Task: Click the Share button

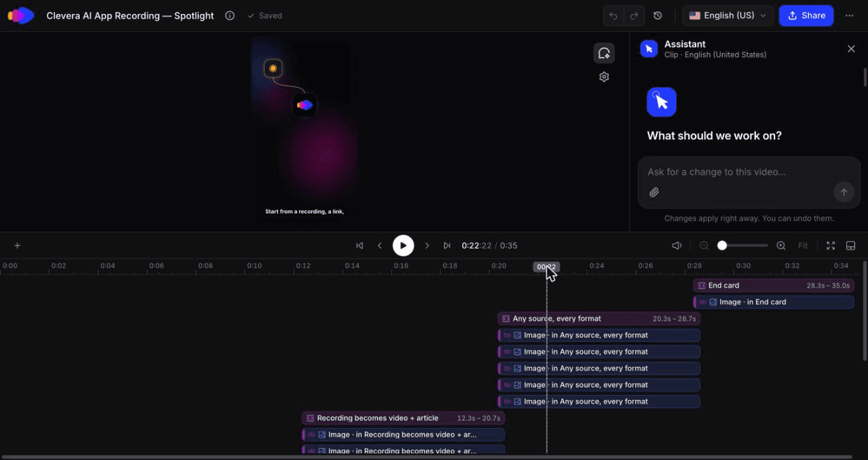Action: pos(806,15)
